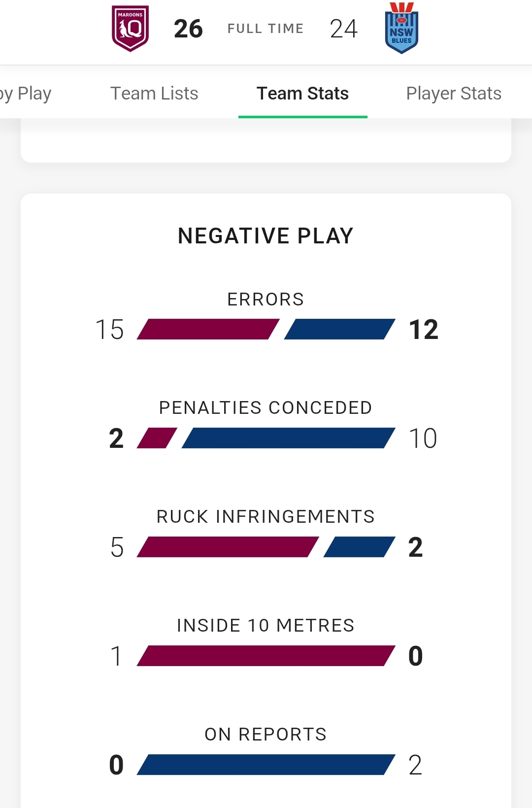The height and width of the screenshot is (808, 532).
Task: Tap the maroon Errors bar
Action: click(208, 329)
